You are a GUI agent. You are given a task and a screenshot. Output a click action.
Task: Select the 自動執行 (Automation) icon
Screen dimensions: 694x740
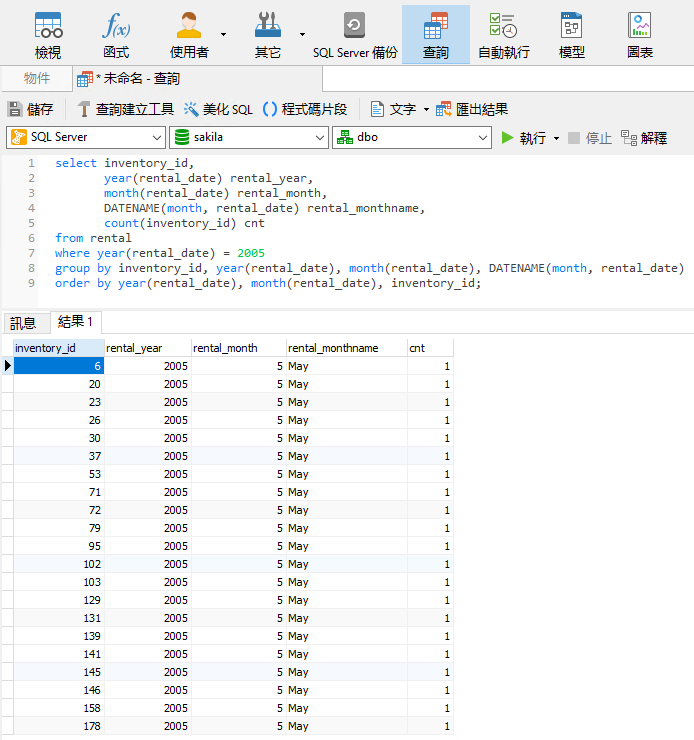tap(503, 34)
